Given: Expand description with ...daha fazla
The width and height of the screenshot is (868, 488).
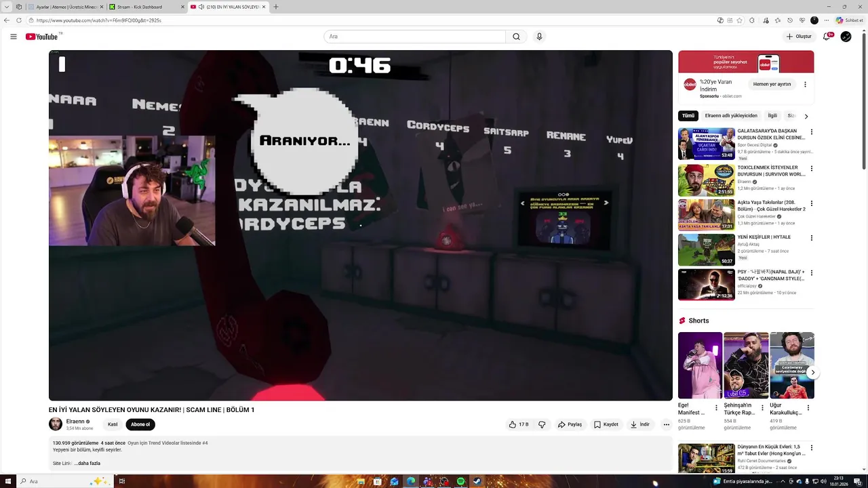Looking at the screenshot, I should (x=87, y=464).
